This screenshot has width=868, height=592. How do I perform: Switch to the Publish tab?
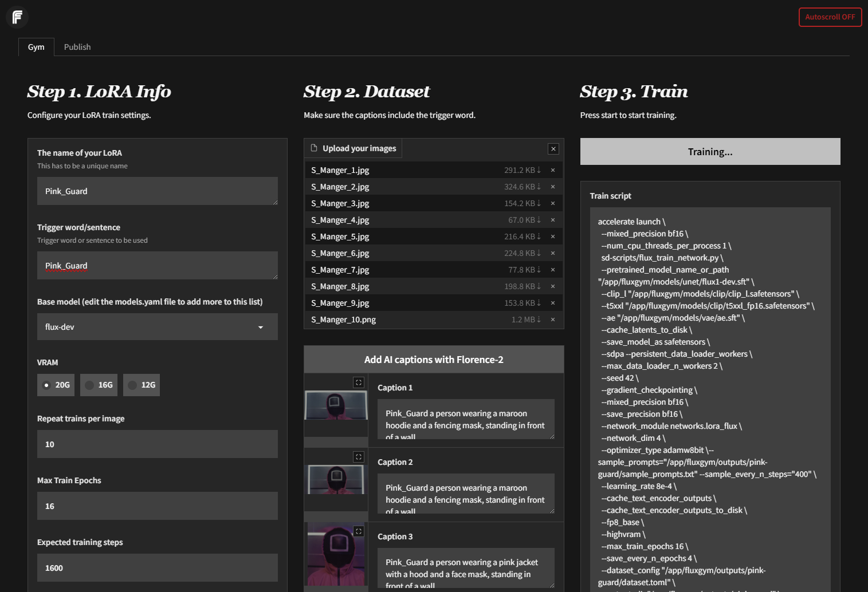[x=77, y=47]
